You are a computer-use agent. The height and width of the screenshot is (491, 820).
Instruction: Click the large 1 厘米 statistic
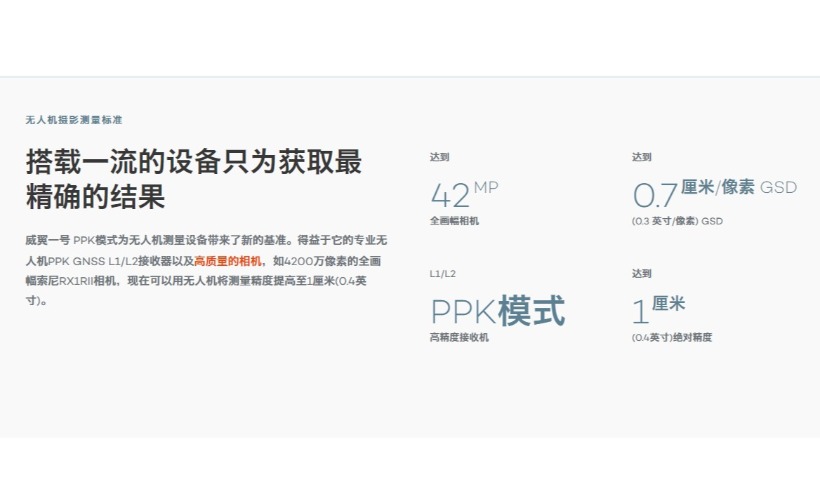658,309
